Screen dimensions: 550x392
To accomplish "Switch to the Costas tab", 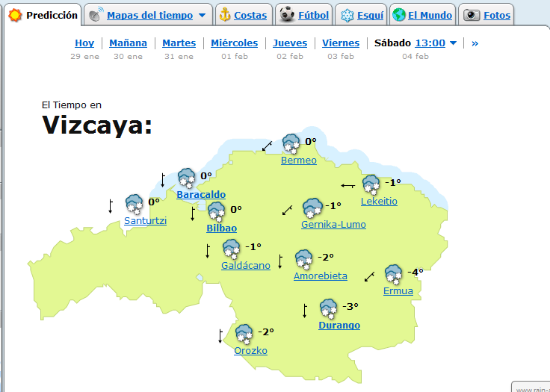I will click(x=242, y=15).
